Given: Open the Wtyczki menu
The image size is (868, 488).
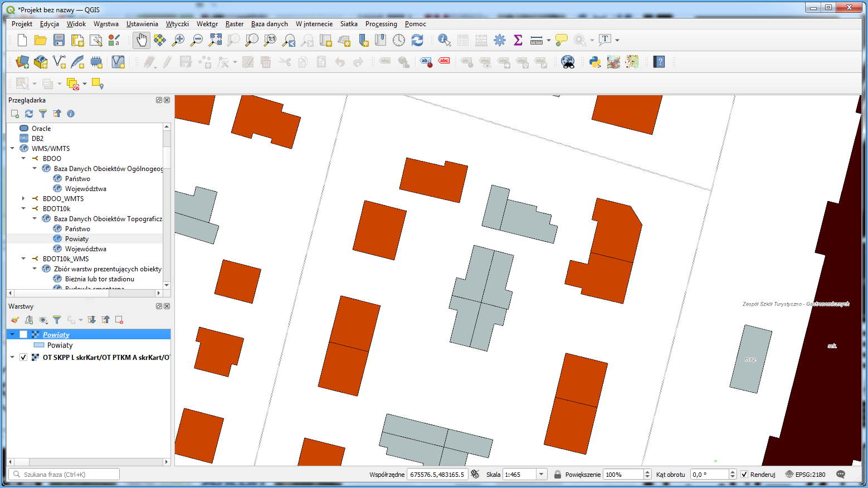Looking at the screenshot, I should [x=177, y=24].
